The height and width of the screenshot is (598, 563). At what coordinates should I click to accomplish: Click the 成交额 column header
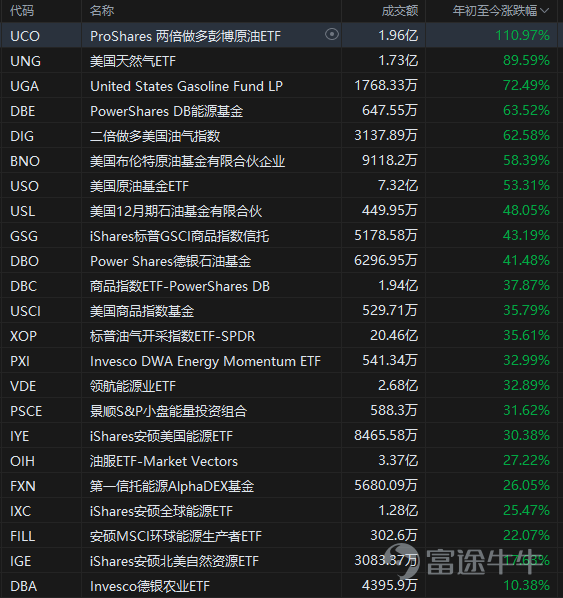pyautogui.click(x=400, y=11)
